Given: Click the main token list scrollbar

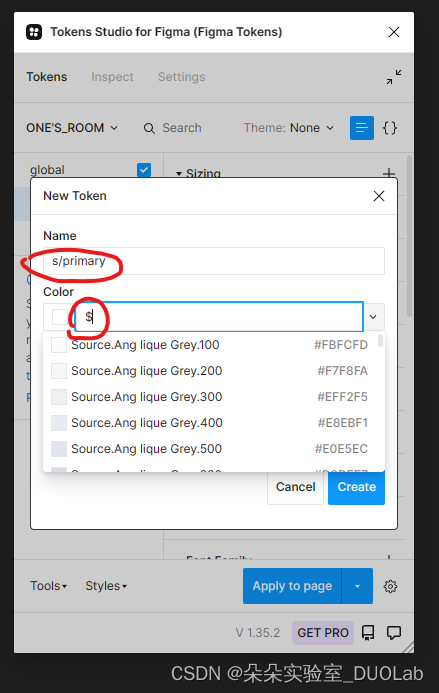Looking at the screenshot, I should point(409,235).
